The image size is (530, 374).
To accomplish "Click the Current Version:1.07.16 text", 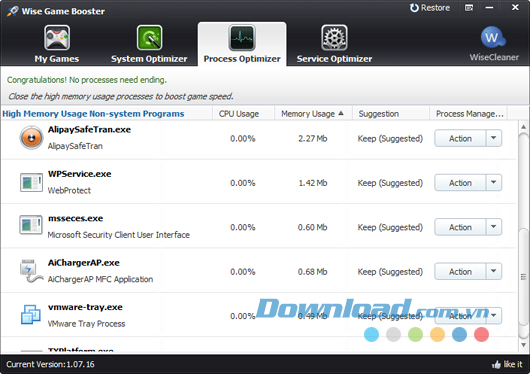I will coord(50,365).
